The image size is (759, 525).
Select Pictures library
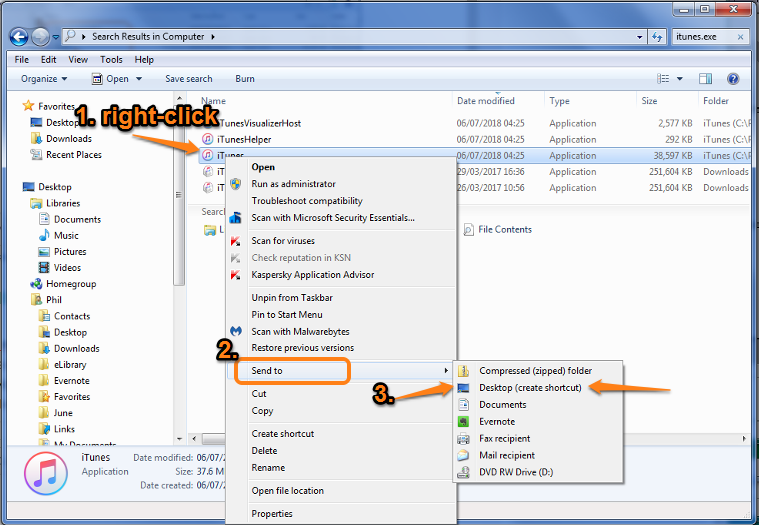(x=70, y=252)
